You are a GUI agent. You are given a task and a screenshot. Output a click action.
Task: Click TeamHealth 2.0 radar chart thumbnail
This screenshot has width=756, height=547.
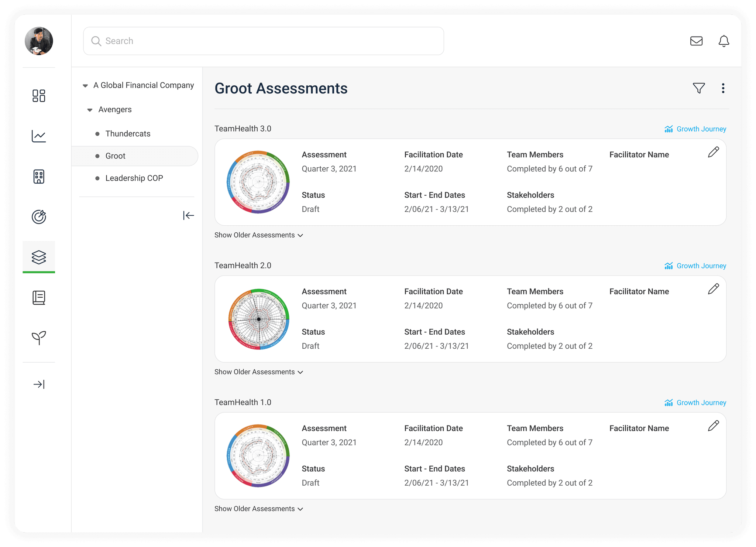coord(258,319)
